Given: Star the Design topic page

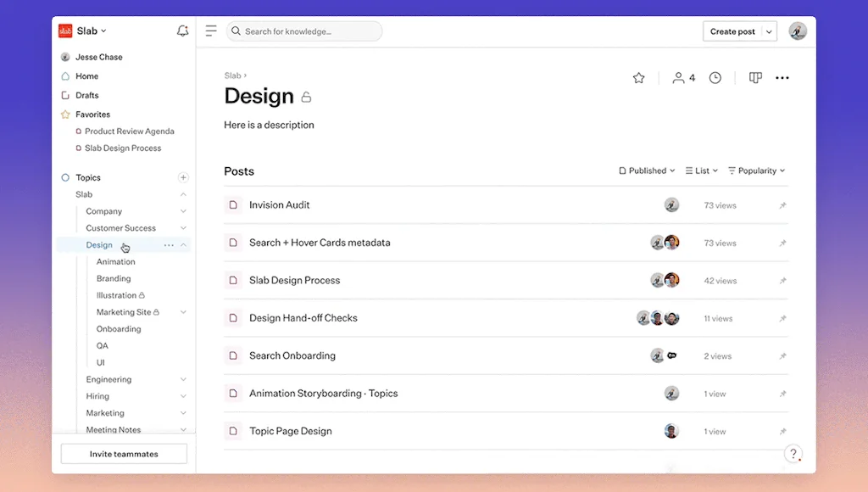Looking at the screenshot, I should pyautogui.click(x=638, y=77).
